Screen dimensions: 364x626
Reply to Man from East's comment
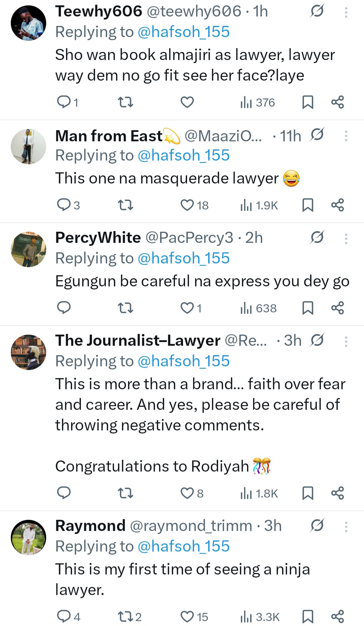click(x=64, y=205)
